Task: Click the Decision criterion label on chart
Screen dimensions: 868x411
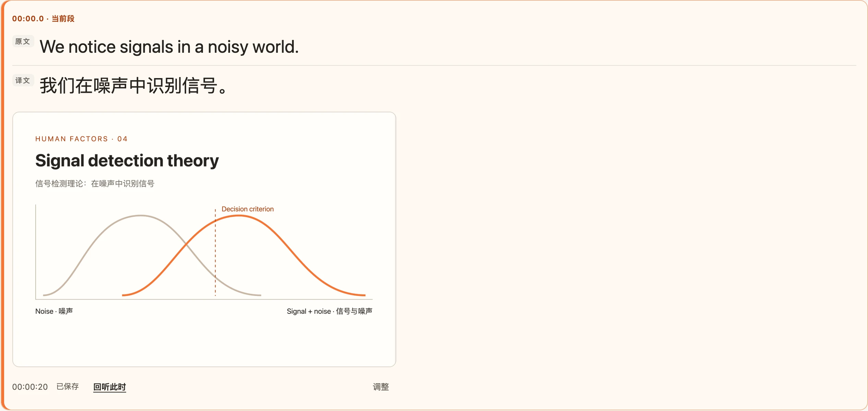Action: tap(248, 209)
